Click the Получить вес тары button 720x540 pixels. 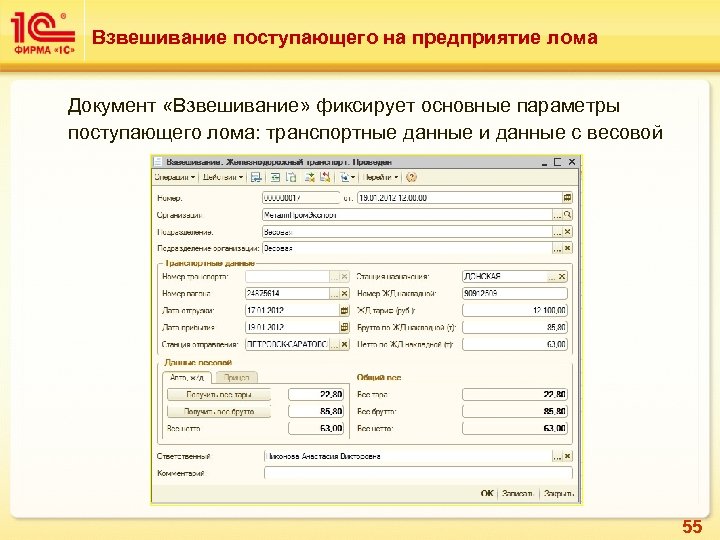[219, 394]
